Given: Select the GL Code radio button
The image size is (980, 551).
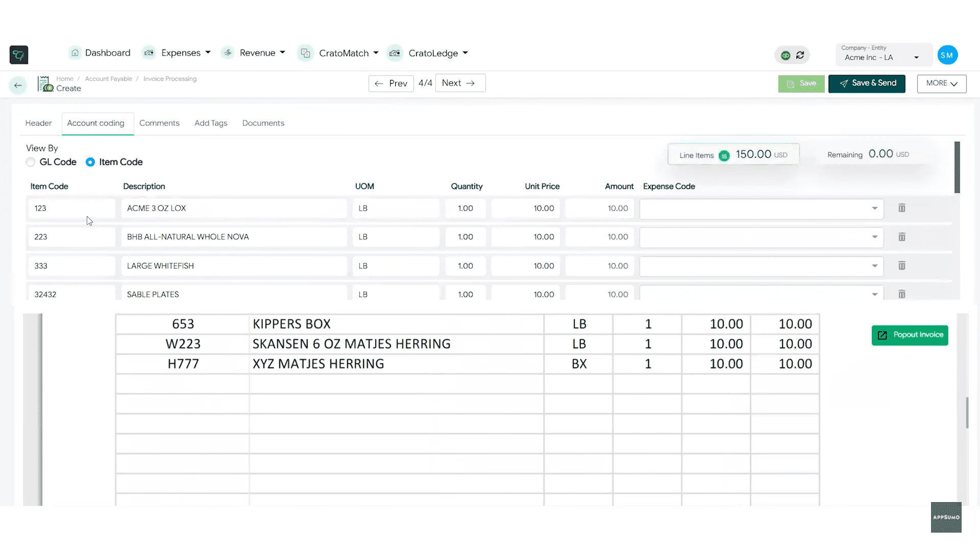Looking at the screenshot, I should (x=31, y=162).
